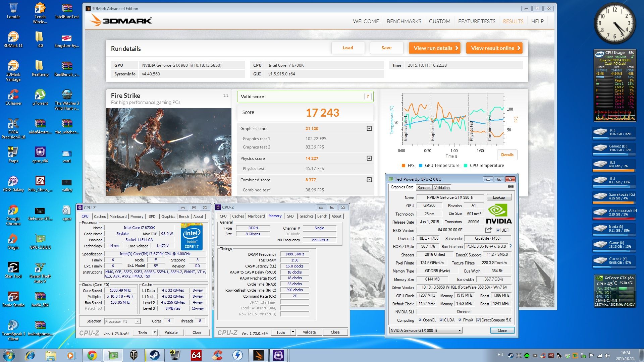644x362 pixels.
Task: Open the 3DMark taskbar icon
Action: (x=258, y=355)
